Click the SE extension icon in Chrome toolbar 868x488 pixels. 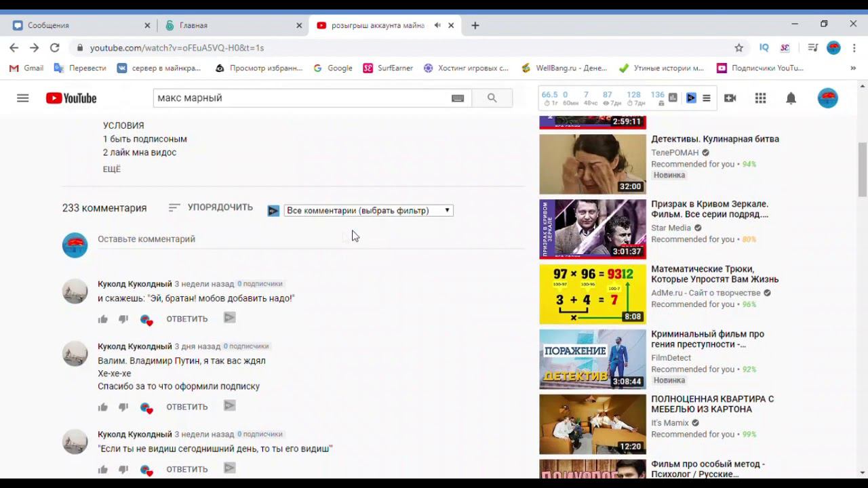[x=785, y=47]
